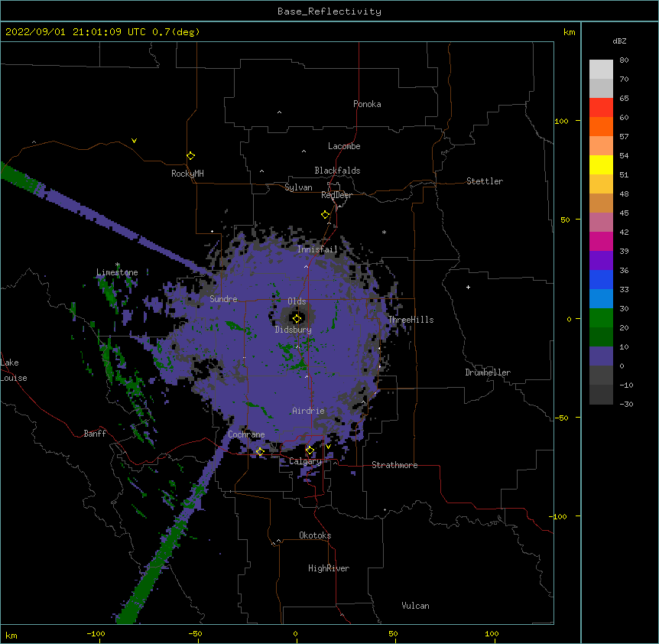Click the yellow V marker northwest of RockyMH

click(134, 141)
